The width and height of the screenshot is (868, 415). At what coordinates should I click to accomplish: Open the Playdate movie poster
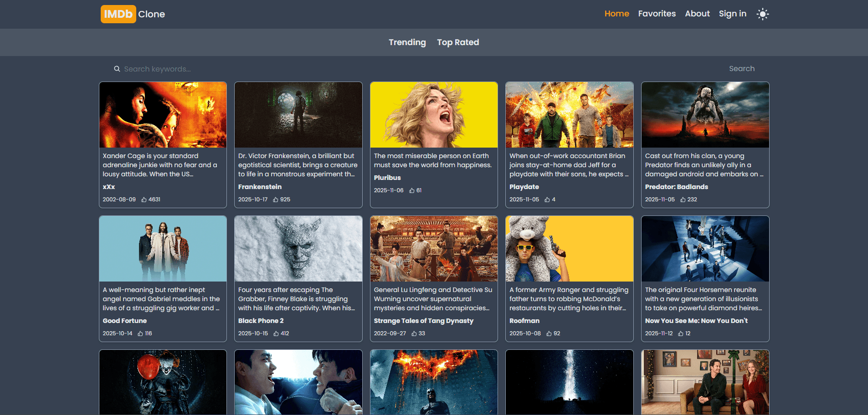point(569,115)
